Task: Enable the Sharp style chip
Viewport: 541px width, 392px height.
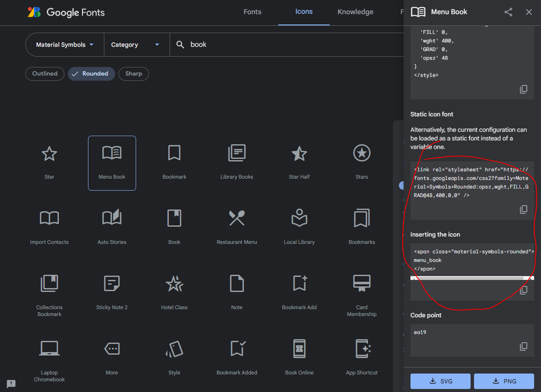Action: tap(134, 73)
